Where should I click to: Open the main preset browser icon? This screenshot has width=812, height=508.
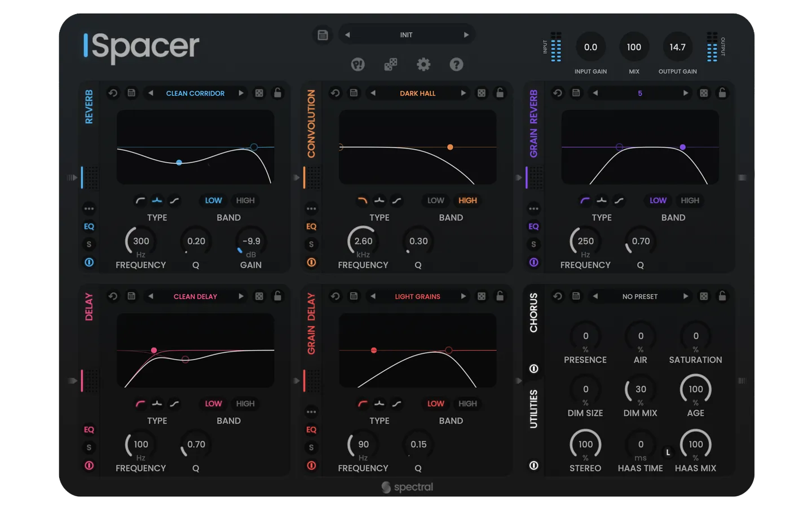[x=323, y=35]
